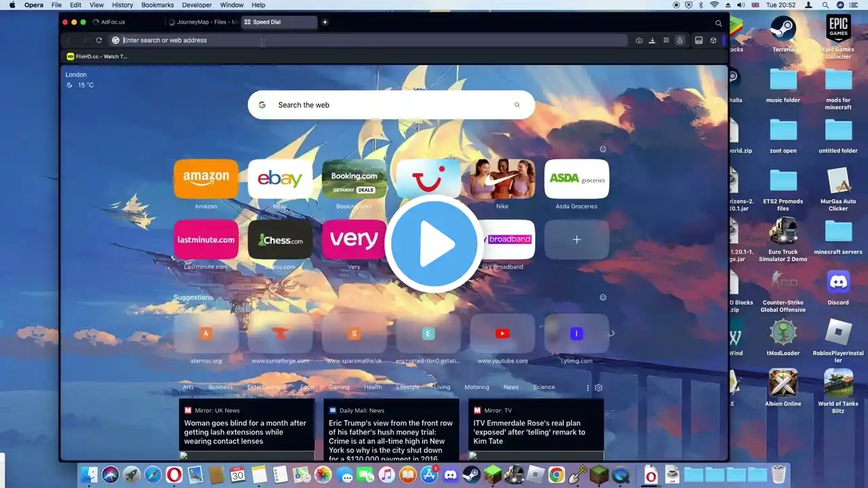Open the downloads panel icon

652,41
